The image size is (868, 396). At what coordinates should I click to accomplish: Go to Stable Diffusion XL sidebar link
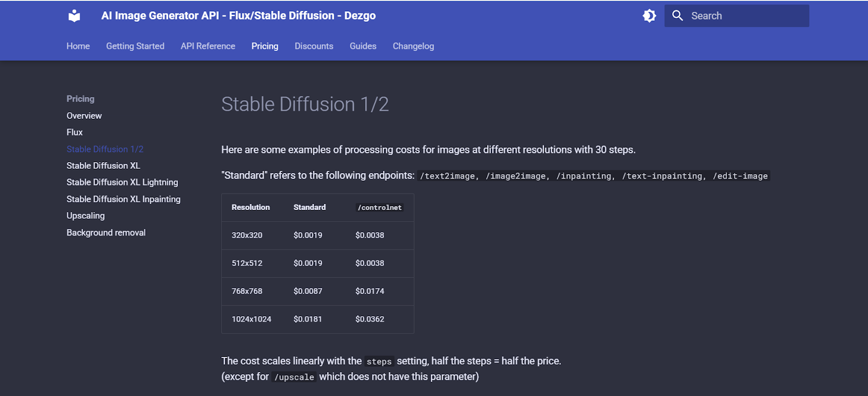(103, 165)
